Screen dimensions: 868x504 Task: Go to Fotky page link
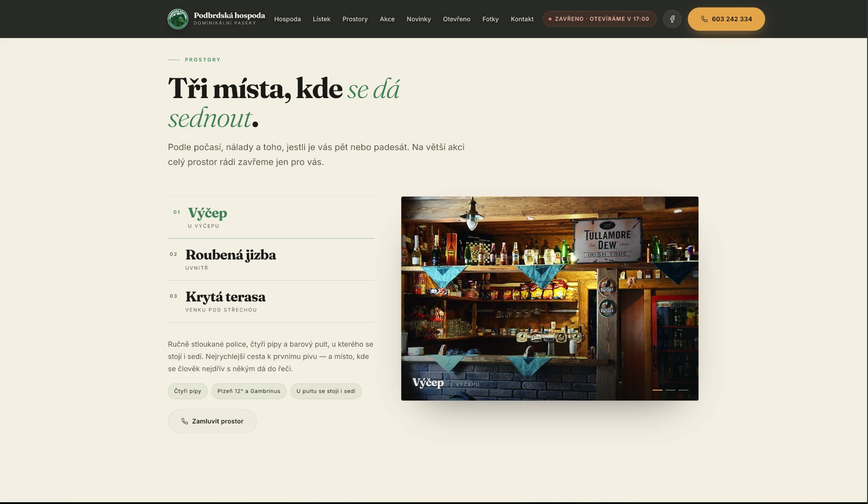pyautogui.click(x=491, y=19)
